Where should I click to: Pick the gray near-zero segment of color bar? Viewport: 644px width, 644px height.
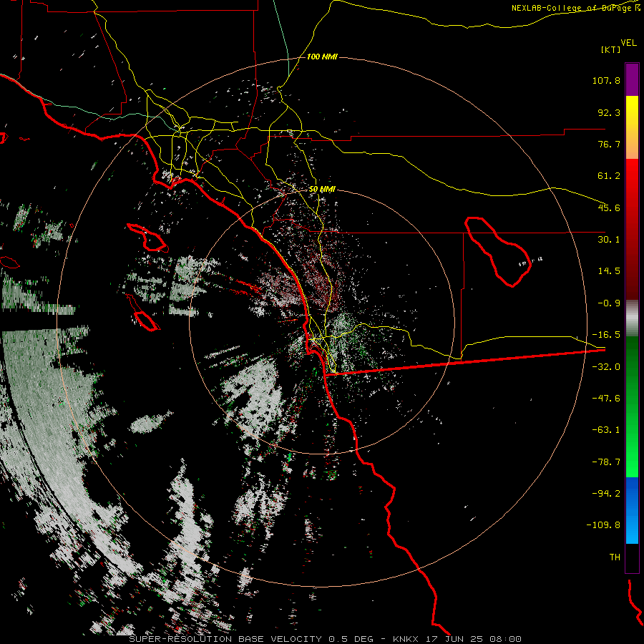632,318
